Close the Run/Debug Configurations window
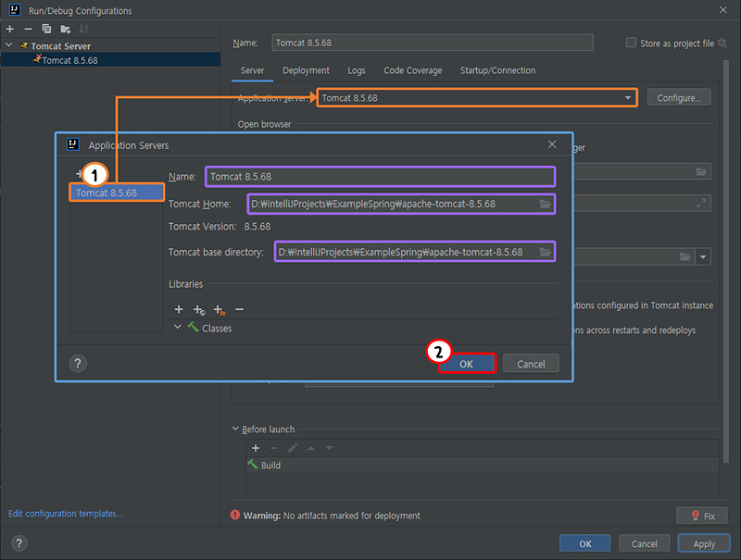The width and height of the screenshot is (741, 560). [x=723, y=10]
